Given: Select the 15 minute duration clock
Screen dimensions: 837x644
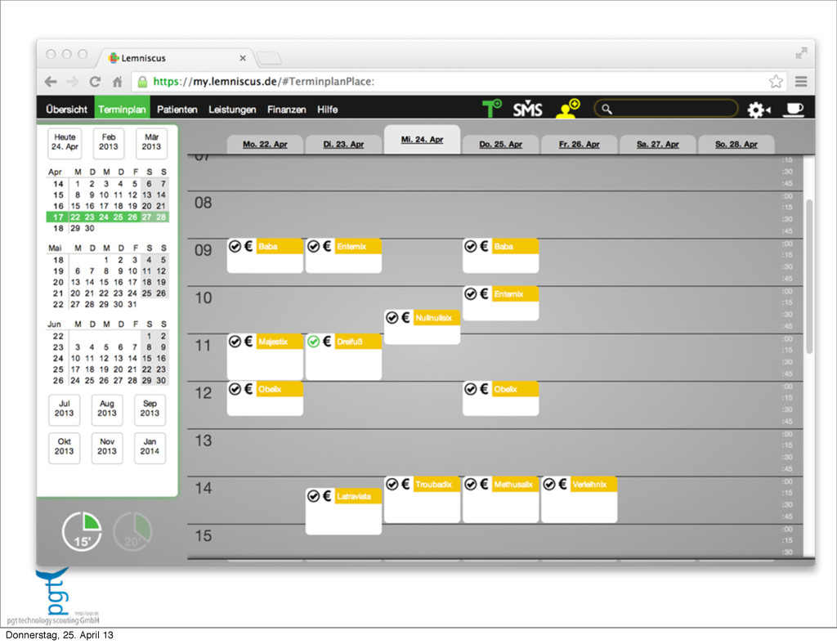Looking at the screenshot, I should 82,531.
